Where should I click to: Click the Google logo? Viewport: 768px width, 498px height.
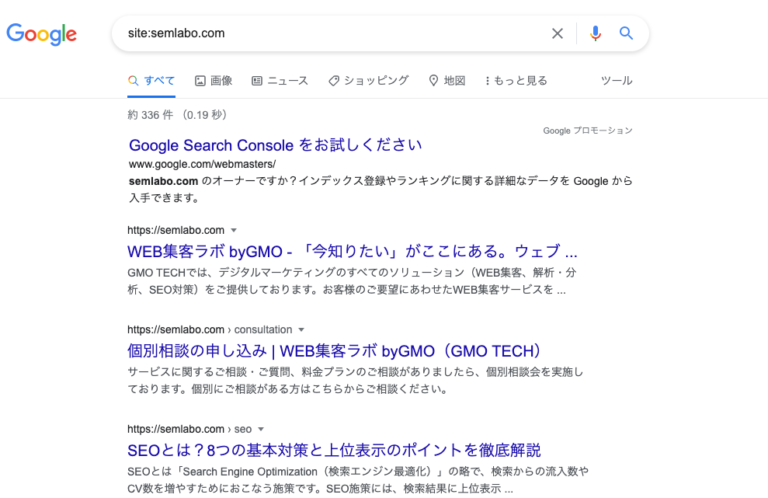(x=42, y=34)
